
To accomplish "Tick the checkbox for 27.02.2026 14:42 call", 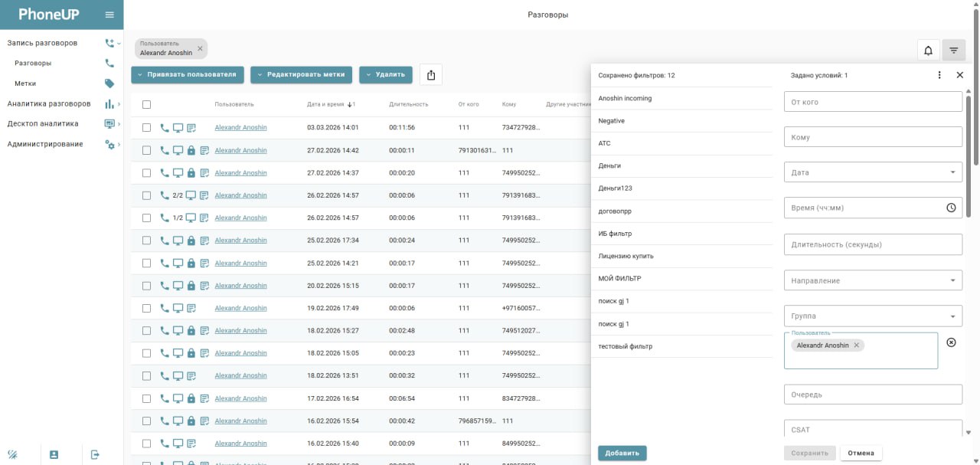I will coord(147,151).
